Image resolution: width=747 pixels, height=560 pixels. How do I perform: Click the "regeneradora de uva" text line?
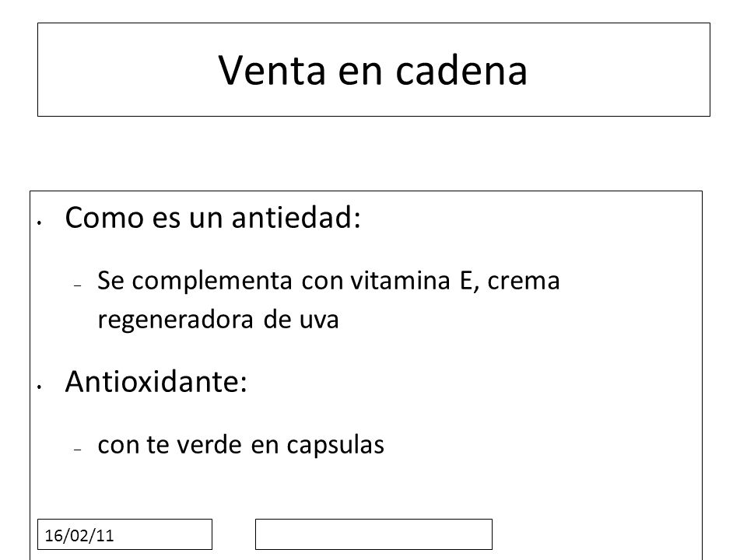click(218, 320)
